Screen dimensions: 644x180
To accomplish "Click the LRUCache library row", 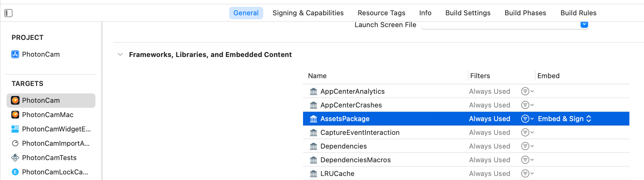I will click(x=466, y=173).
